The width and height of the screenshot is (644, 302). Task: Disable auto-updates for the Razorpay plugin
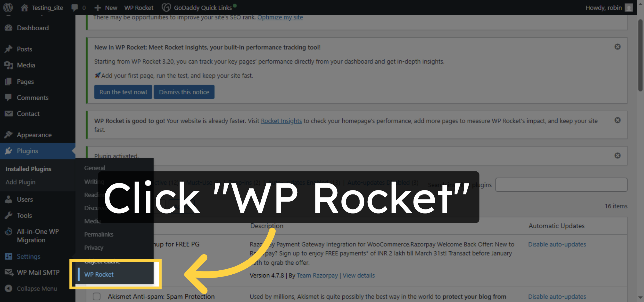pyautogui.click(x=557, y=244)
